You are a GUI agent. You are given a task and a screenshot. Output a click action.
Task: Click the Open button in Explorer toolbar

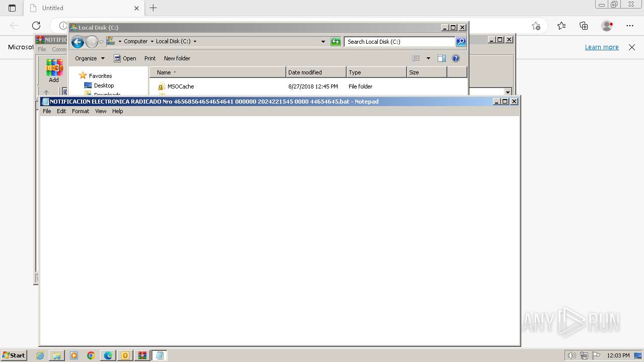click(x=125, y=58)
